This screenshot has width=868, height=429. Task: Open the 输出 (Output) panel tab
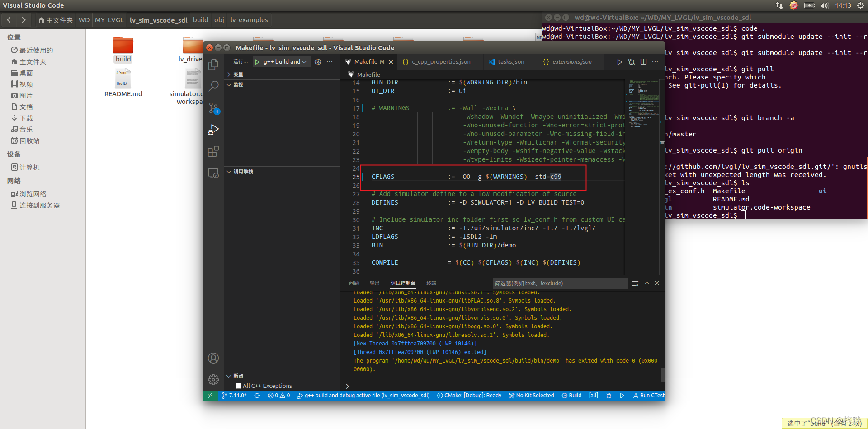pos(375,284)
